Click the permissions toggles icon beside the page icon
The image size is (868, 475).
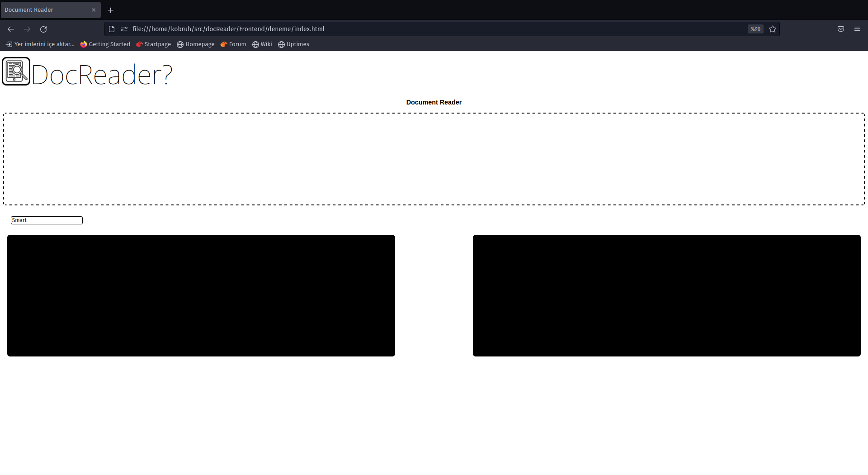coord(124,28)
